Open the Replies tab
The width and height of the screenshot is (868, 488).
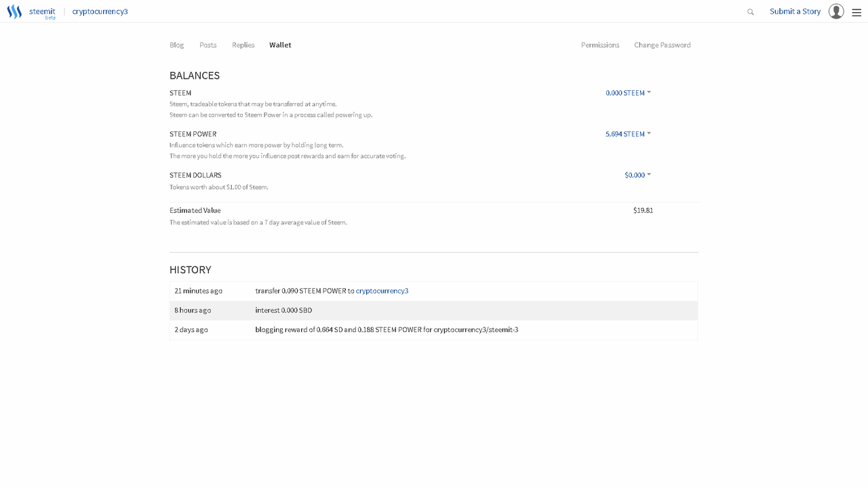pyautogui.click(x=243, y=45)
